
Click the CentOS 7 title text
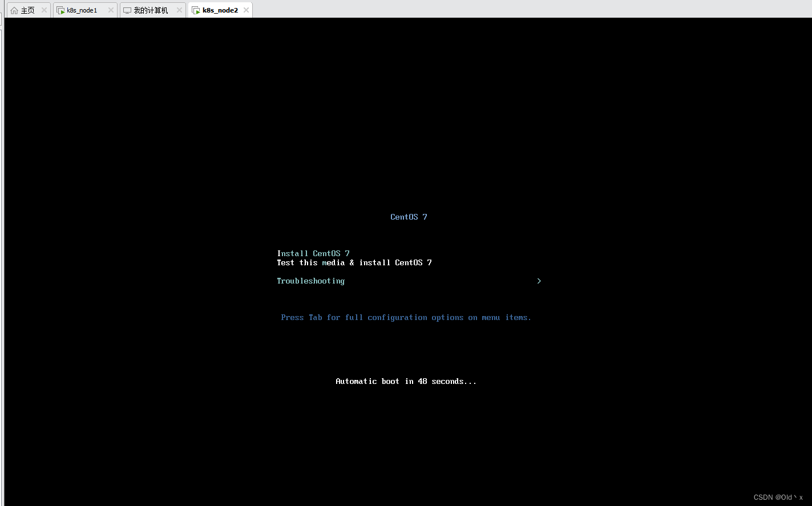(409, 217)
